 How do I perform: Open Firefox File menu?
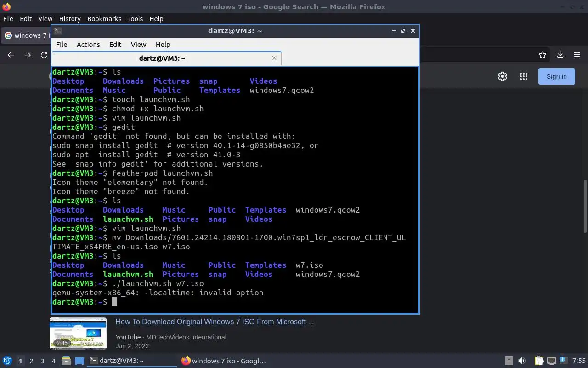(x=8, y=19)
